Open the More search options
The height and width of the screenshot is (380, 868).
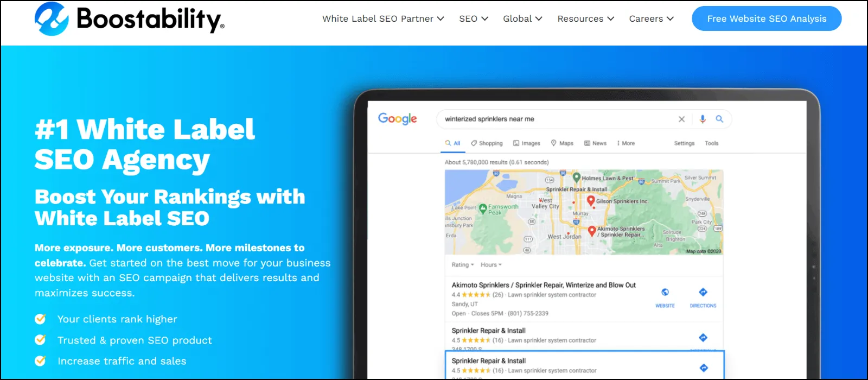626,143
